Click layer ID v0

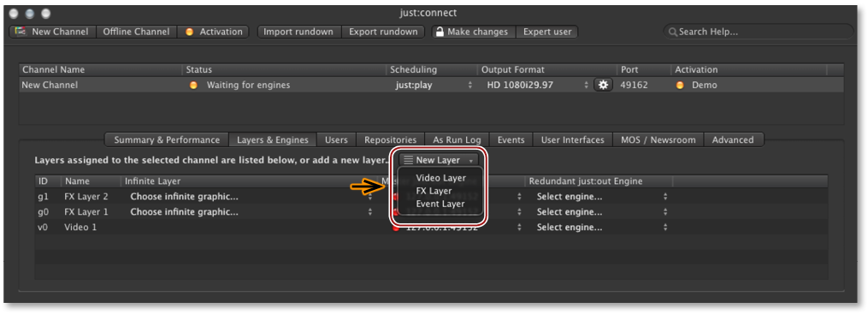point(44,228)
